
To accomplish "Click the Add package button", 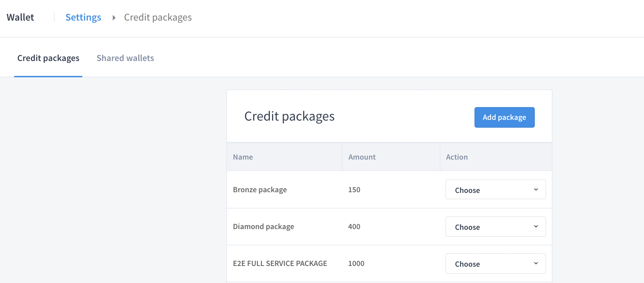I will [504, 117].
